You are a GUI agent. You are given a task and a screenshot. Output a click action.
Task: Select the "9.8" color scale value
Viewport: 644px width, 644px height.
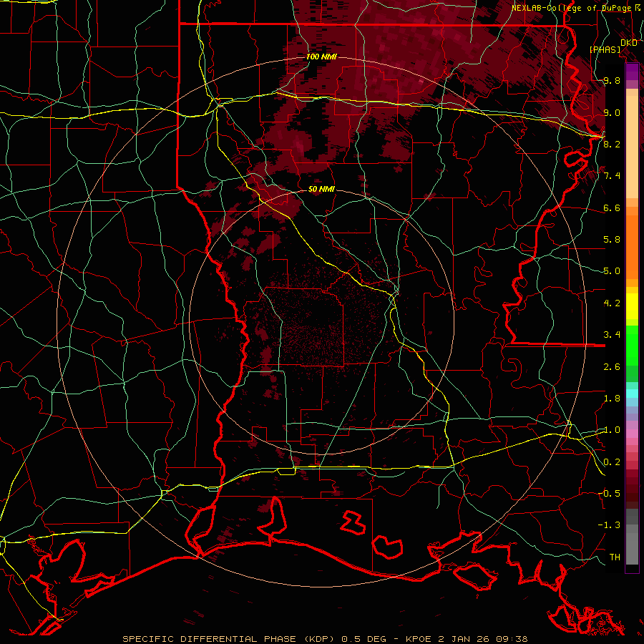[612, 81]
